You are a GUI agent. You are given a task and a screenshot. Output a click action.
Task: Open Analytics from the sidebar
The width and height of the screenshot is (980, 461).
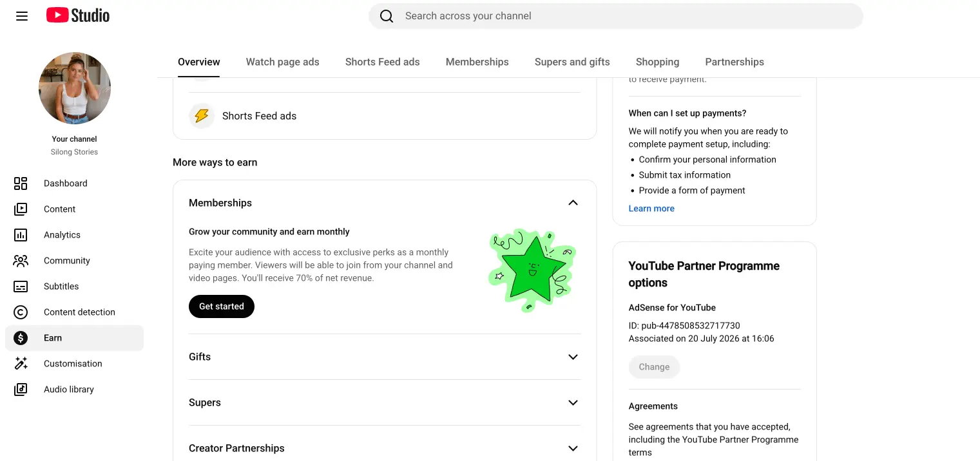62,235
